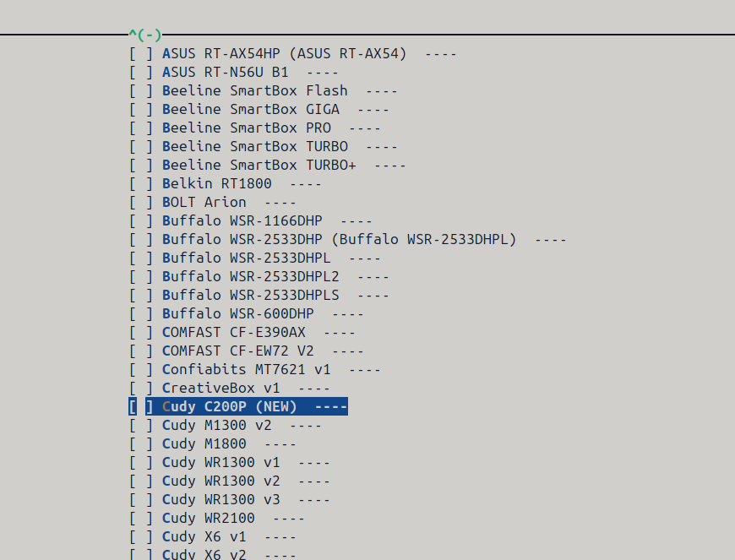Viewport: 735px width, 560px height.
Task: Select the Cudy M1800 entry
Action: [212, 443]
